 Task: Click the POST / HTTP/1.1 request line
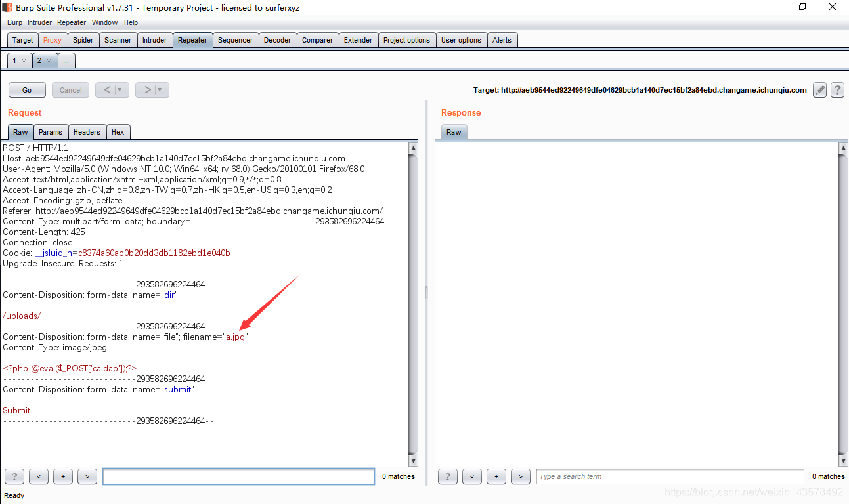tap(35, 148)
